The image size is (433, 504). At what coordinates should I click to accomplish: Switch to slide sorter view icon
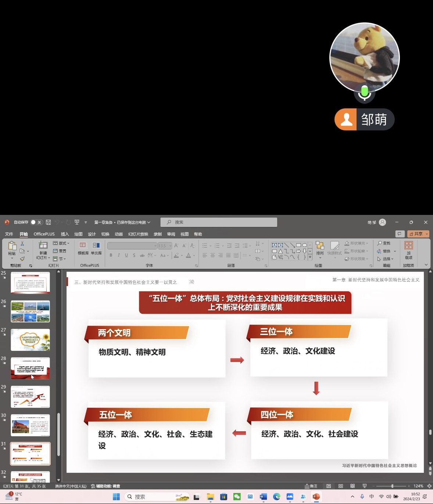341,486
